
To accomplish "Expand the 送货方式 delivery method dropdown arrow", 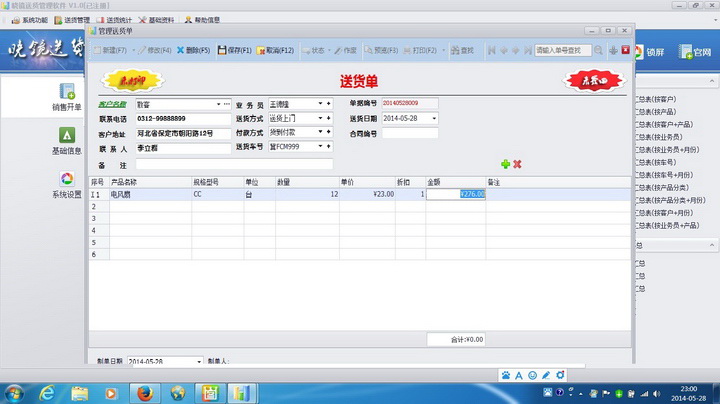I will (x=321, y=118).
